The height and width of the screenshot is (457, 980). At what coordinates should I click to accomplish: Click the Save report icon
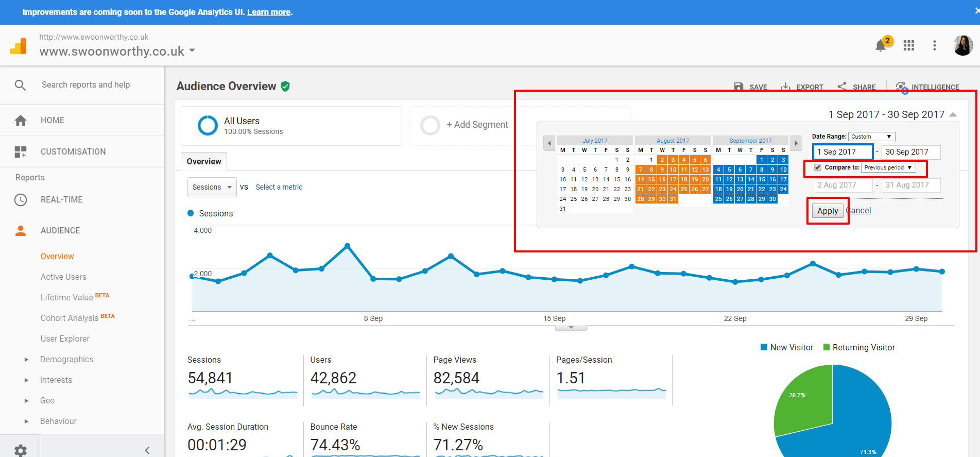pos(738,87)
